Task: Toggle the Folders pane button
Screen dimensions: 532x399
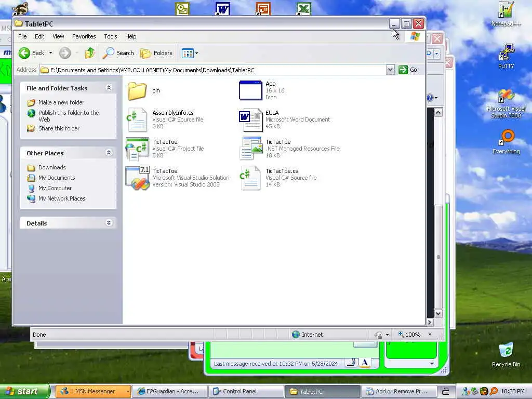Action: [x=156, y=53]
